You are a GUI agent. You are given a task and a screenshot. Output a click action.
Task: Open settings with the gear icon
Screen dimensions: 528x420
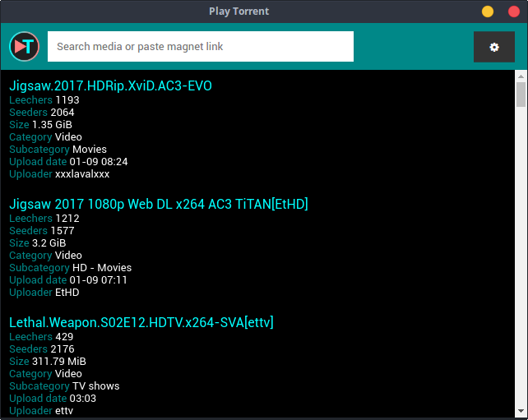[494, 47]
